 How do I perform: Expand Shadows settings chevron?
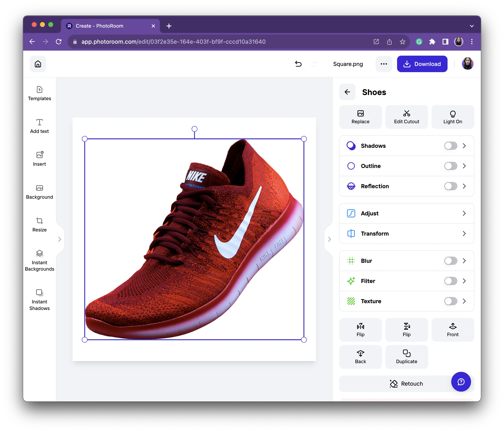click(x=464, y=146)
